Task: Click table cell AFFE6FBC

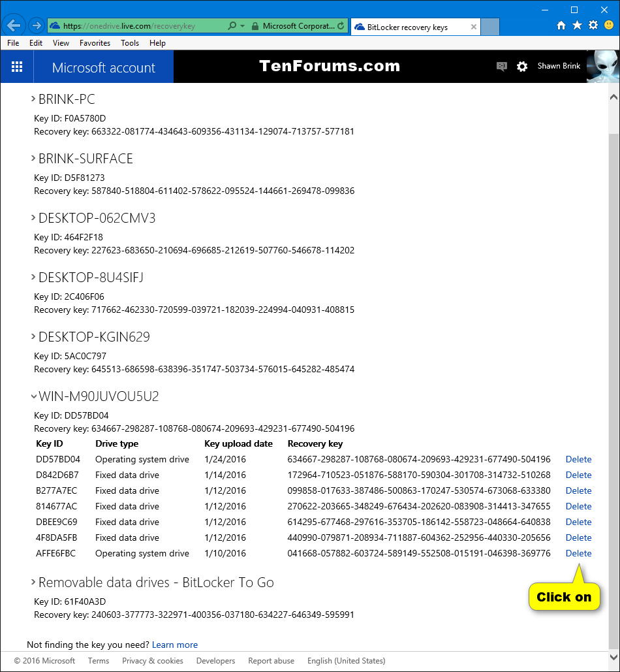Action: coord(55,553)
